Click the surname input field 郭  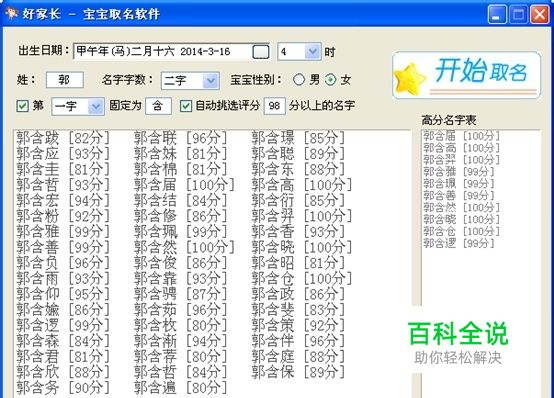pyautogui.click(x=65, y=80)
